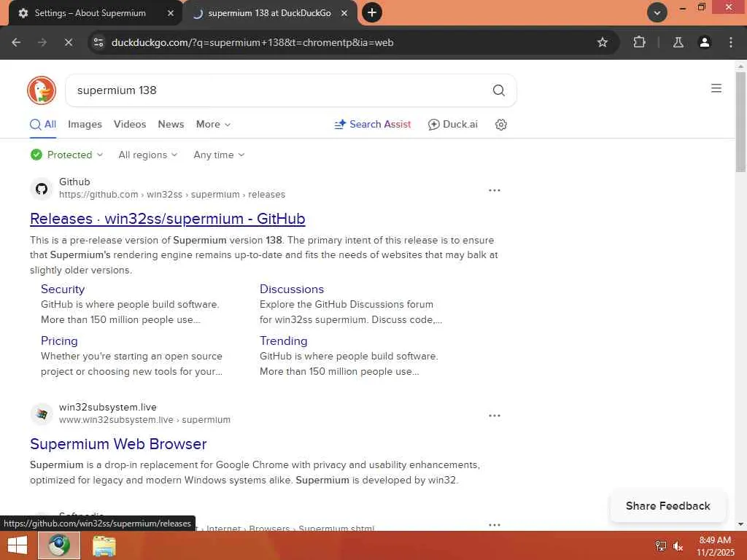
Task: Click the win32subsystem.live favicon
Action: pyautogui.click(x=42, y=414)
